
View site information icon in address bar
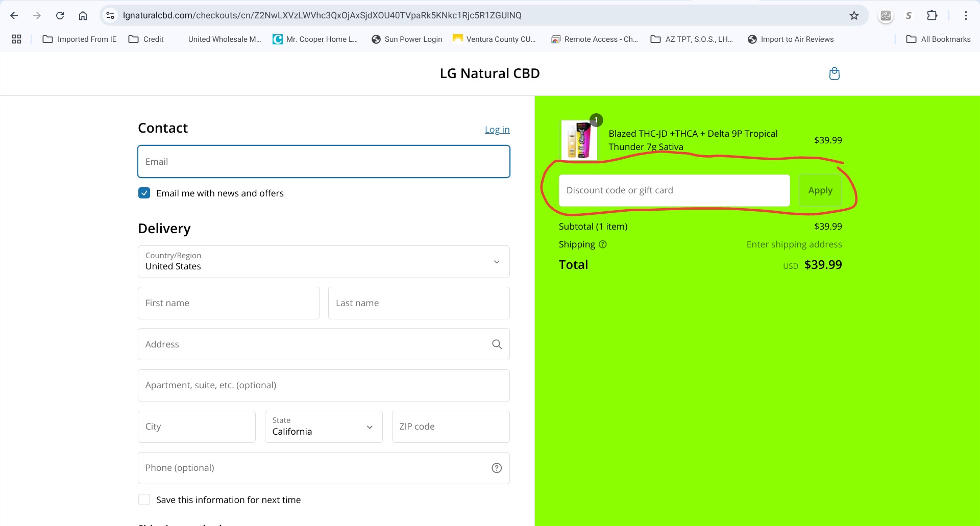coord(110,15)
